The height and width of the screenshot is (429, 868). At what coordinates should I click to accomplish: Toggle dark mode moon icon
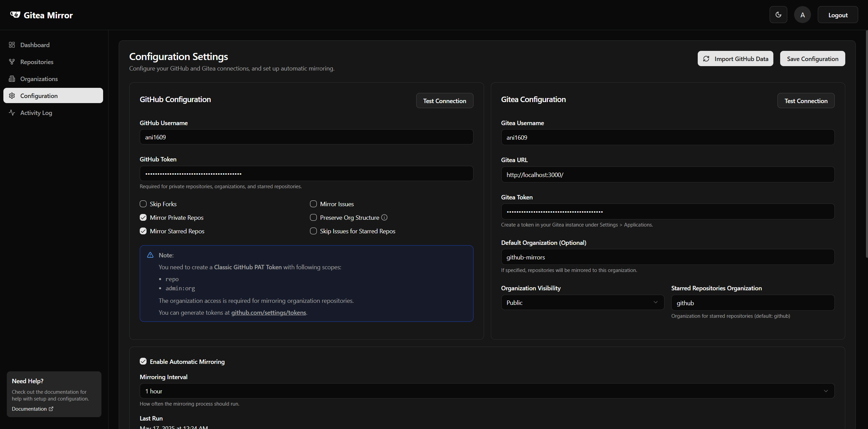click(778, 15)
